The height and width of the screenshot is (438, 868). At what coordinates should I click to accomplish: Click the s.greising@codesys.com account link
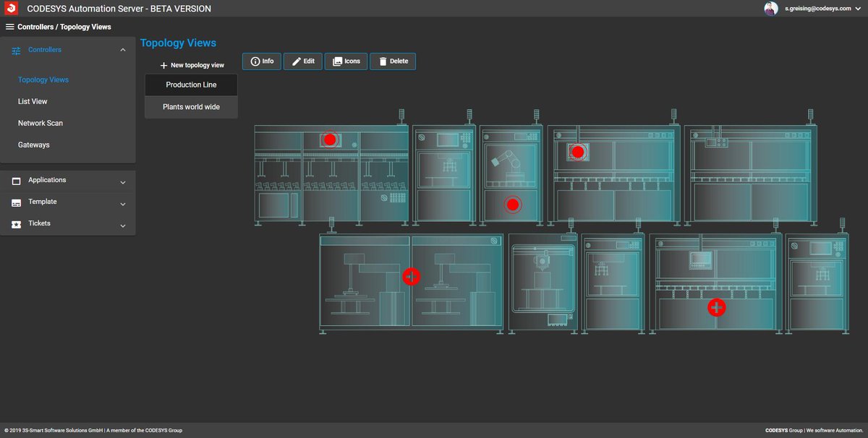[x=817, y=9]
